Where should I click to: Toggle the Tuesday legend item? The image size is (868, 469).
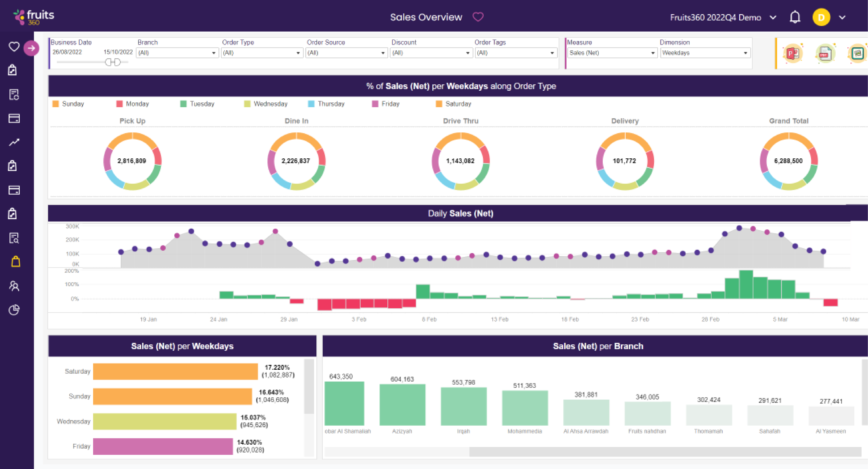[x=197, y=104]
